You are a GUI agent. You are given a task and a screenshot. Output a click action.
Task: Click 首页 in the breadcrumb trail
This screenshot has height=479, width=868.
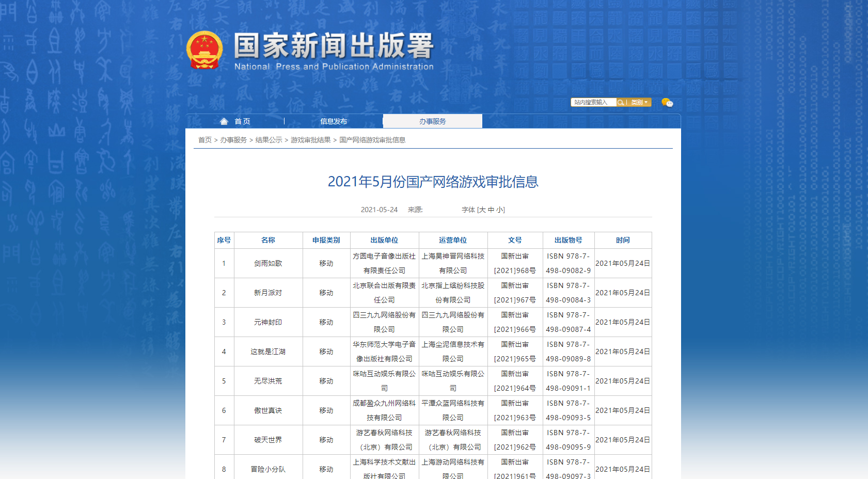pyautogui.click(x=205, y=140)
